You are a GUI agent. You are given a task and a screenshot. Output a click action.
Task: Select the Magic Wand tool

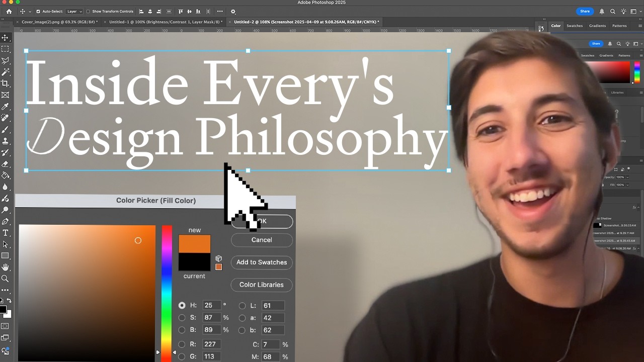pyautogui.click(x=6, y=72)
